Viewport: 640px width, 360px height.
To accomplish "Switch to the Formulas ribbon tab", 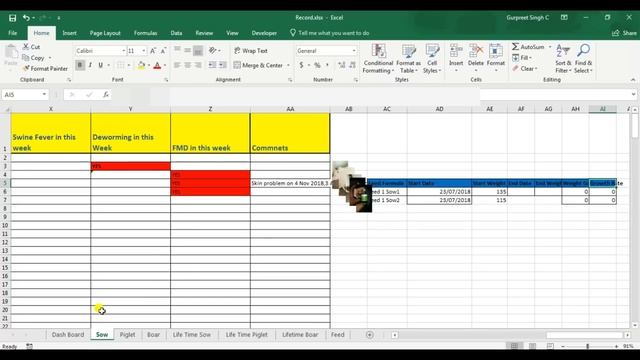I will 145,33.
